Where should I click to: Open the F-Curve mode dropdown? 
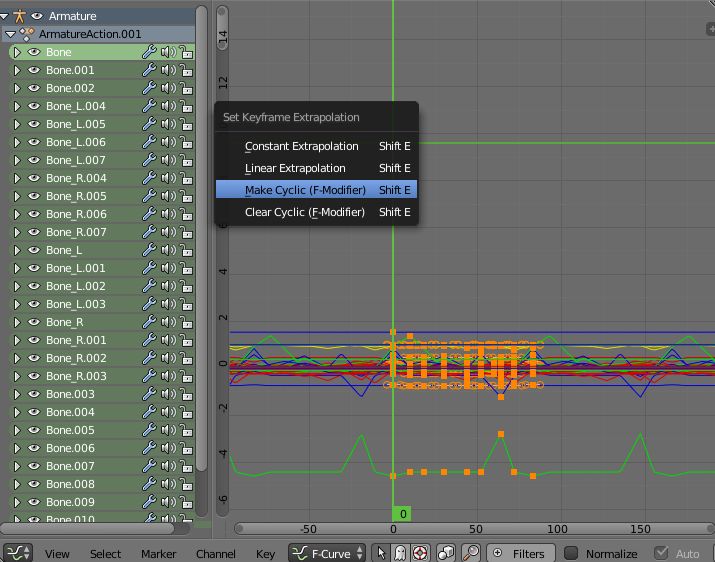(327, 553)
